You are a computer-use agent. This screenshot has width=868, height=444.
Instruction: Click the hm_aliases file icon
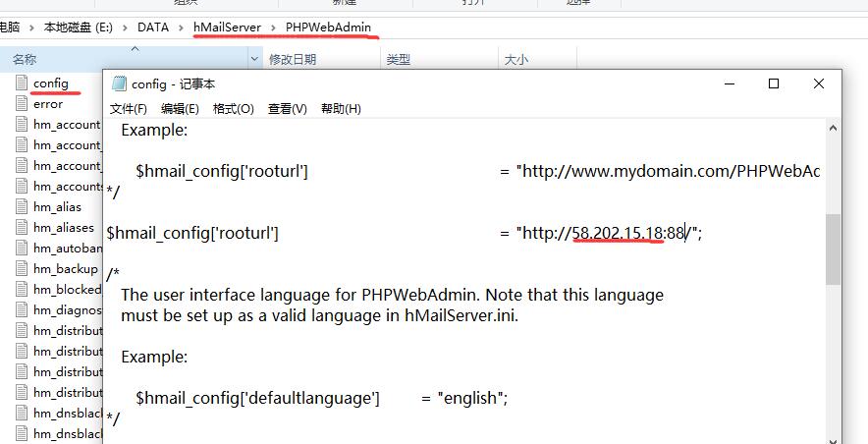[22, 228]
